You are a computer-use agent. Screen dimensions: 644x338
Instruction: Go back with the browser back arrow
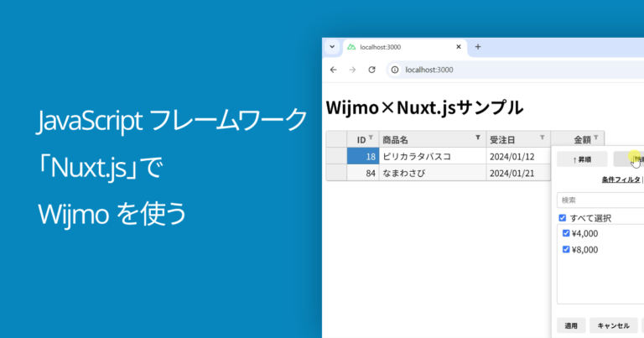coord(333,70)
